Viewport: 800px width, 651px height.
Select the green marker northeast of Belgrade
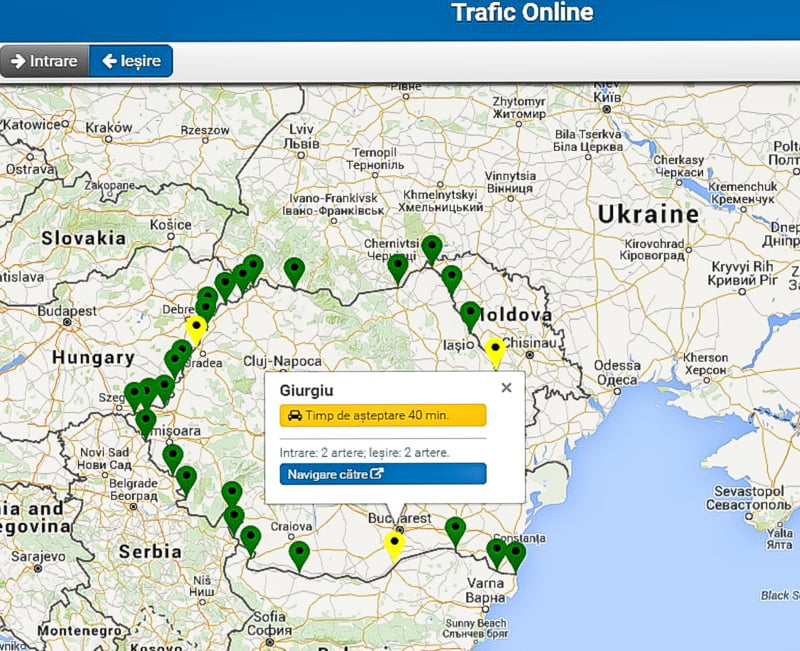pyautogui.click(x=186, y=481)
